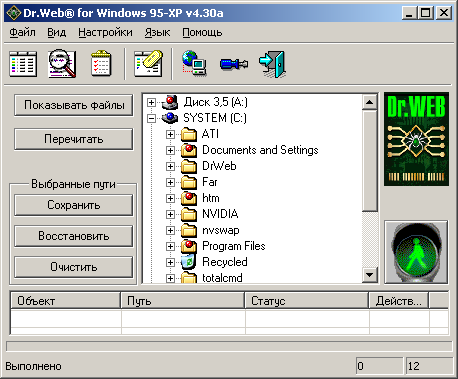Click the tree vertical scrollbar thumb

click(x=369, y=161)
